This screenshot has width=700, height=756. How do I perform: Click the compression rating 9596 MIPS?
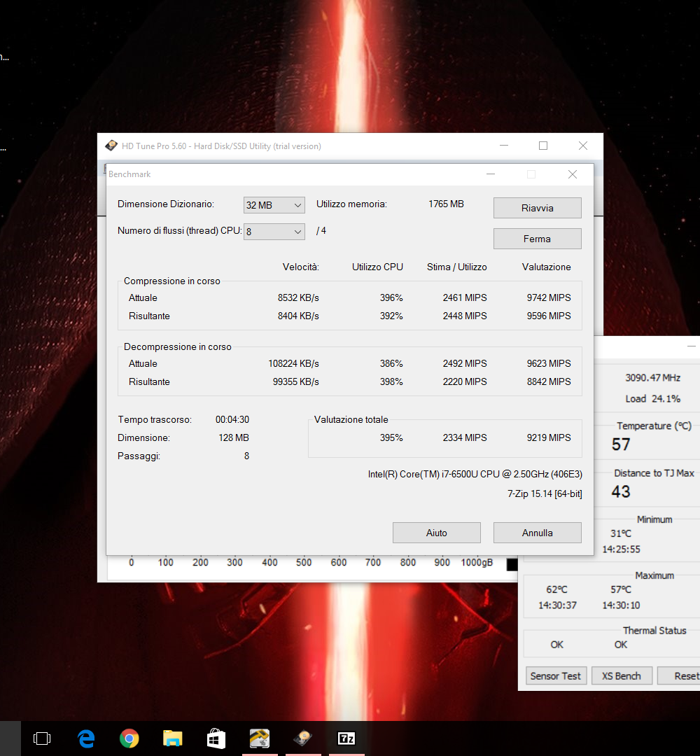[549, 316]
